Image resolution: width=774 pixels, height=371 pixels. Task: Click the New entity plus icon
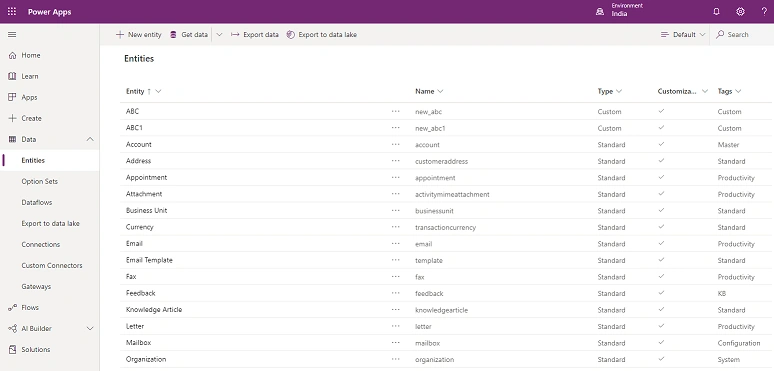119,35
